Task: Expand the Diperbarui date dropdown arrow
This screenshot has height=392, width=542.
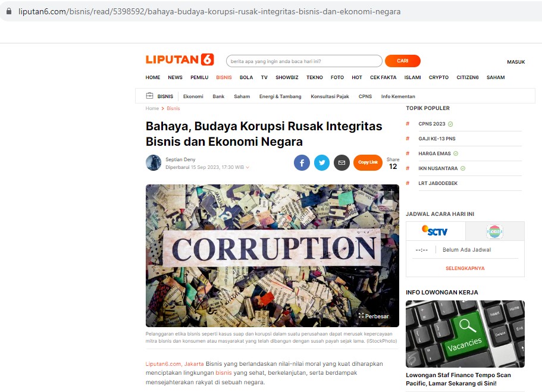Action: (x=247, y=167)
